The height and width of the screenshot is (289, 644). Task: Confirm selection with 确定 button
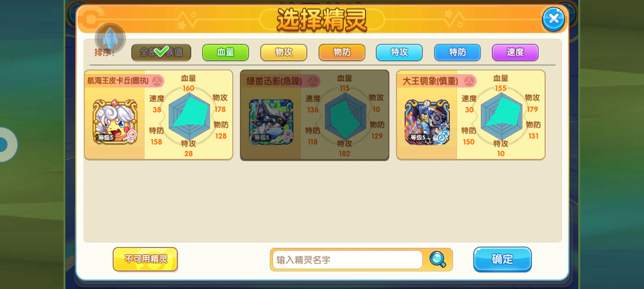tap(502, 259)
